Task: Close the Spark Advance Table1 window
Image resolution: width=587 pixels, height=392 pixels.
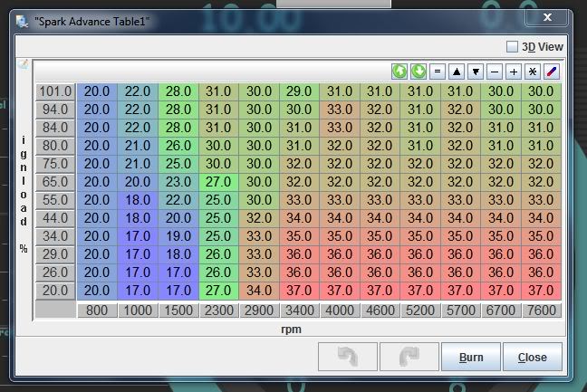Action: pyautogui.click(x=547, y=17)
